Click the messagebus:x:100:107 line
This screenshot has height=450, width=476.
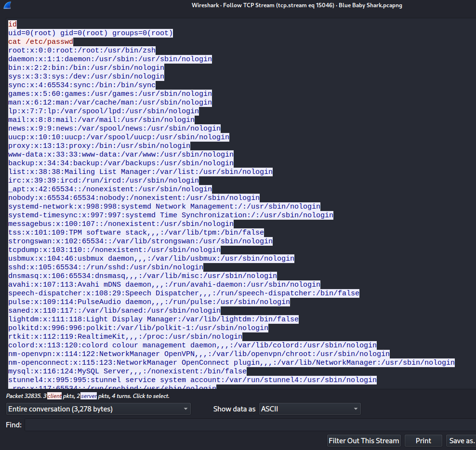121,224
